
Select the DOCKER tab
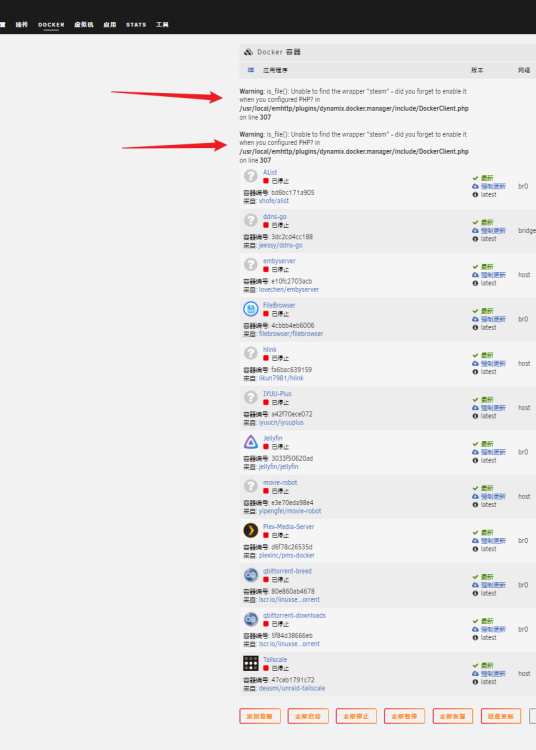[x=51, y=24]
